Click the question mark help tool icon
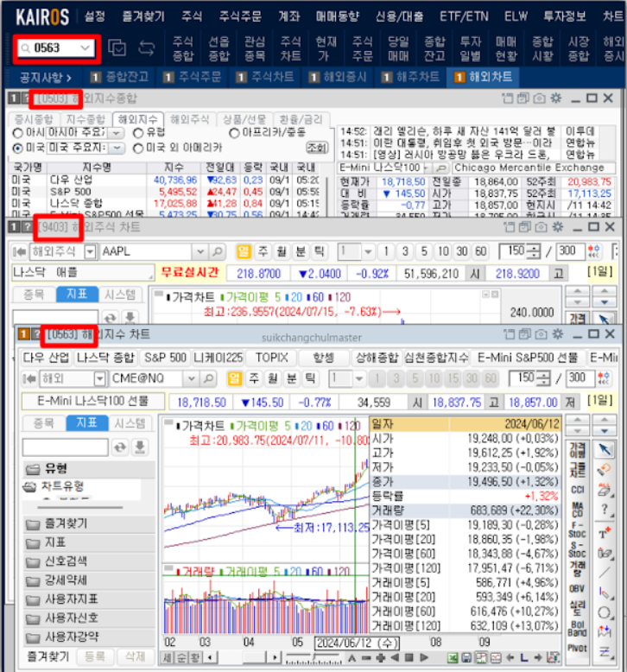Screen dimensions: 627x672 (x=604, y=509)
